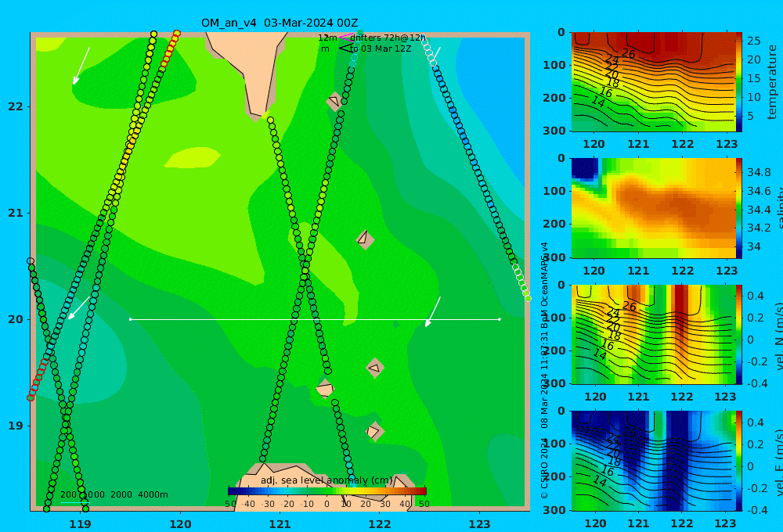This screenshot has height=532, width=783.
Task: Open the temperature cross-section panel
Action: coord(654,82)
